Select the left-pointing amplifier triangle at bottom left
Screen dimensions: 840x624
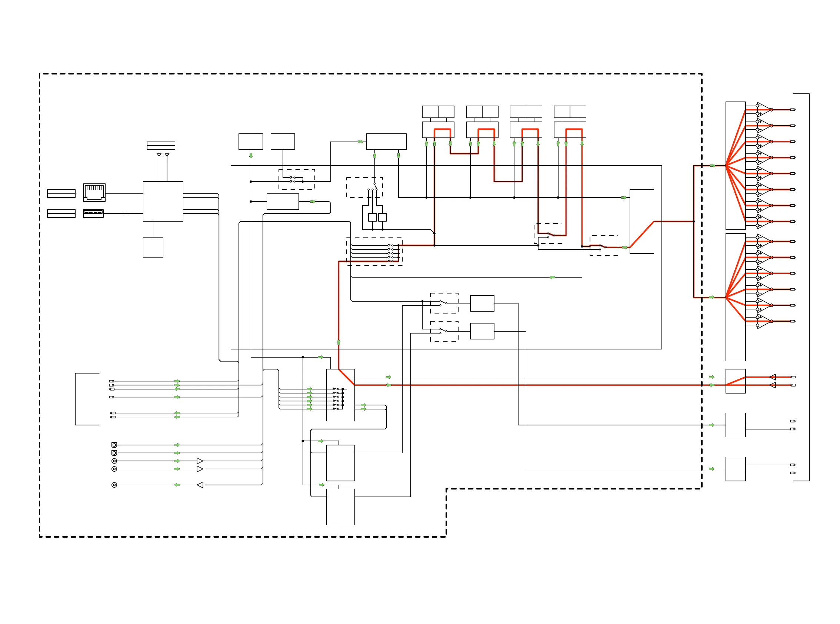200,485
